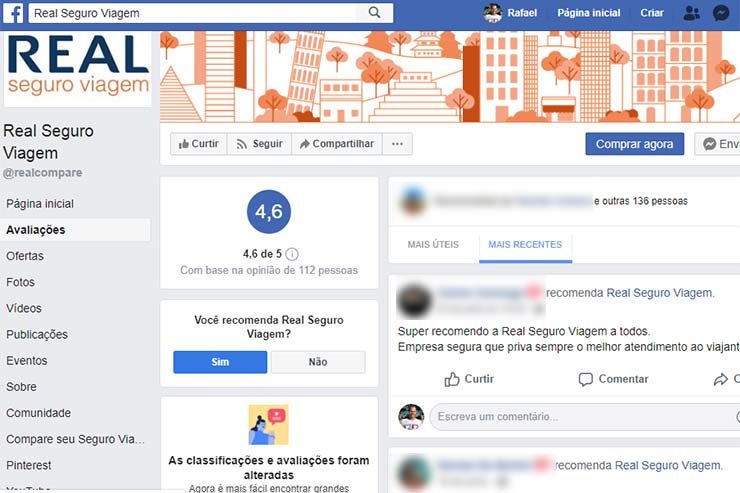Click the Comprar agora button
740x493 pixels.
coord(635,144)
